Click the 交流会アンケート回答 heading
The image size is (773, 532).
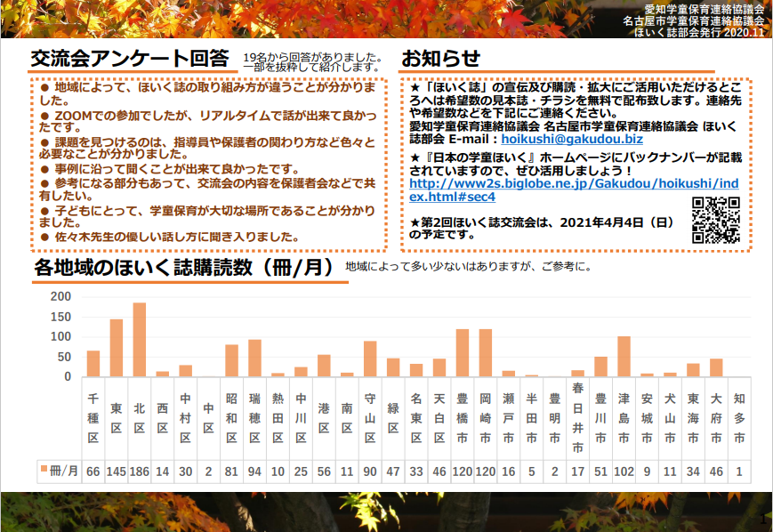(129, 59)
